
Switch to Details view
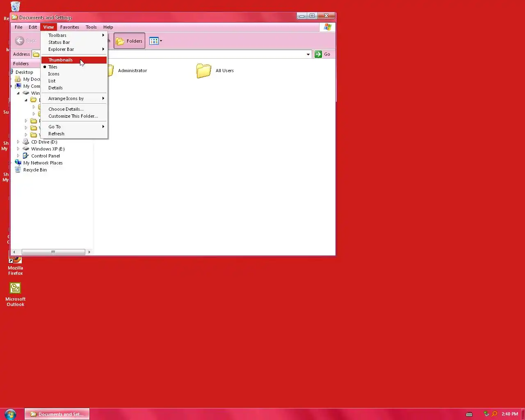74,88
